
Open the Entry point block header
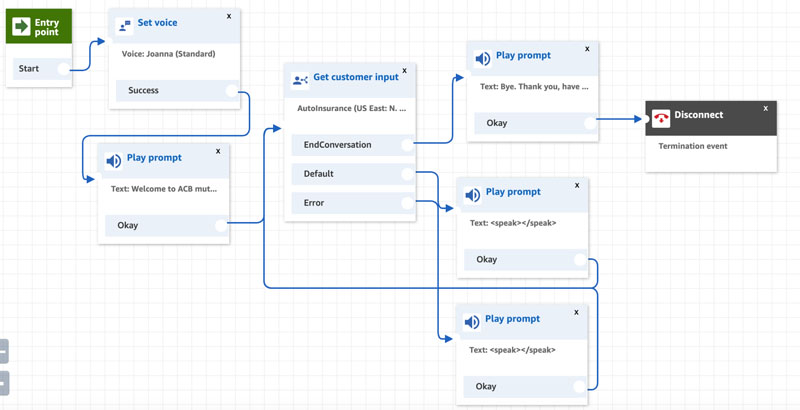pyautogui.click(x=39, y=26)
